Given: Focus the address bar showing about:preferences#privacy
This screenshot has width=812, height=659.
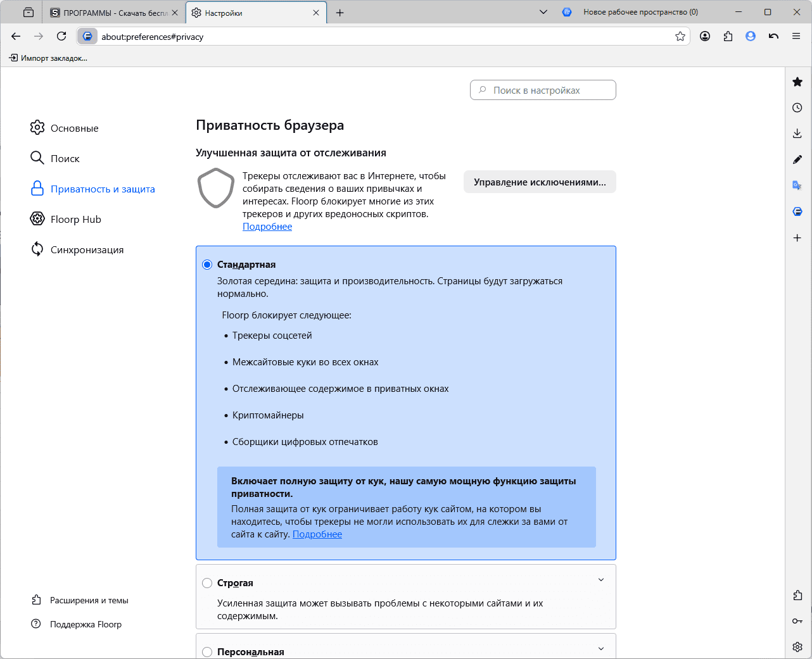Looking at the screenshot, I should 384,37.
